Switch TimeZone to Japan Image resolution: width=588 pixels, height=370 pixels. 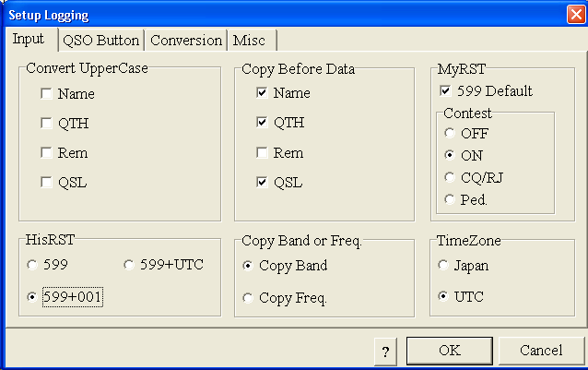(x=443, y=266)
